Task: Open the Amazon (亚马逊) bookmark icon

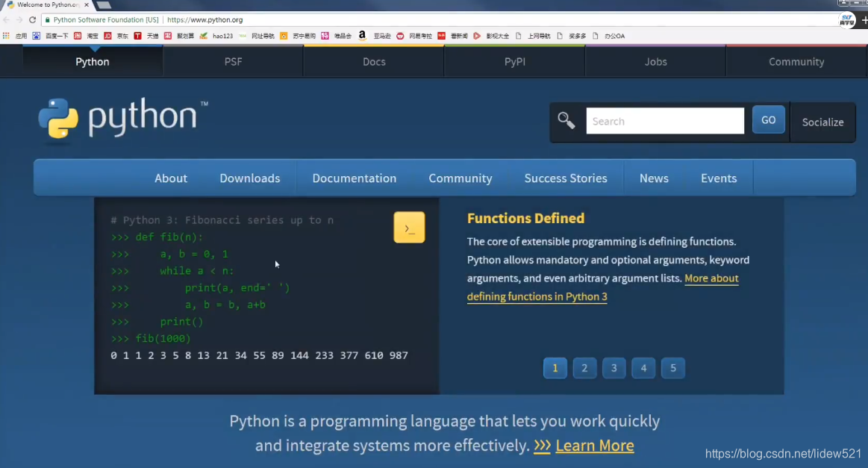Action: click(x=362, y=35)
